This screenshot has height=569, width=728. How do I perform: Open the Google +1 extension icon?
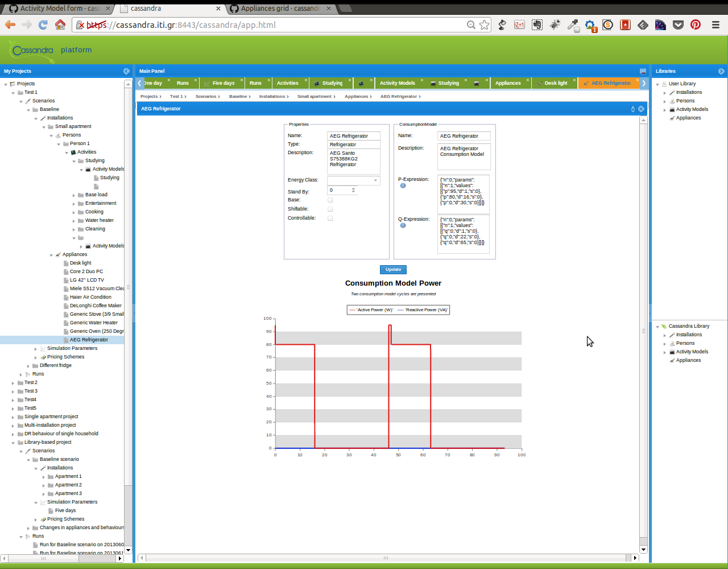click(519, 24)
